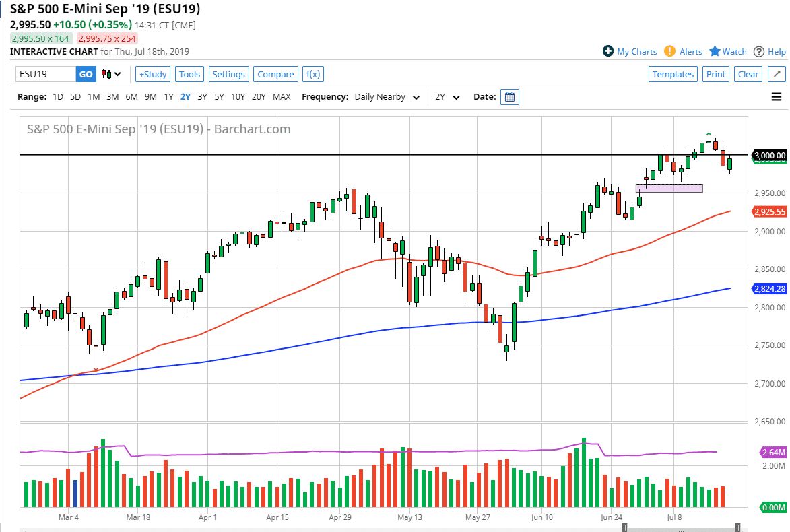Switch range to 5D
The image size is (790, 532).
click(x=75, y=97)
